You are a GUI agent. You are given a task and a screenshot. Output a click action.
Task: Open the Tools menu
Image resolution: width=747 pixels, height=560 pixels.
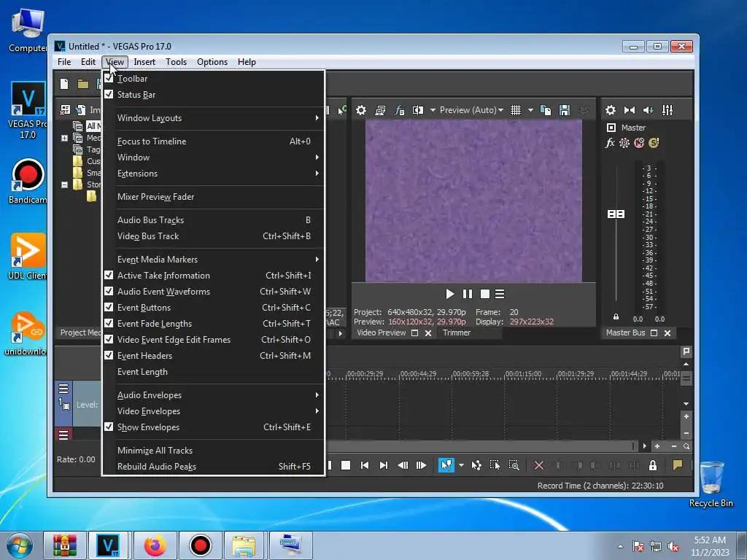[176, 62]
